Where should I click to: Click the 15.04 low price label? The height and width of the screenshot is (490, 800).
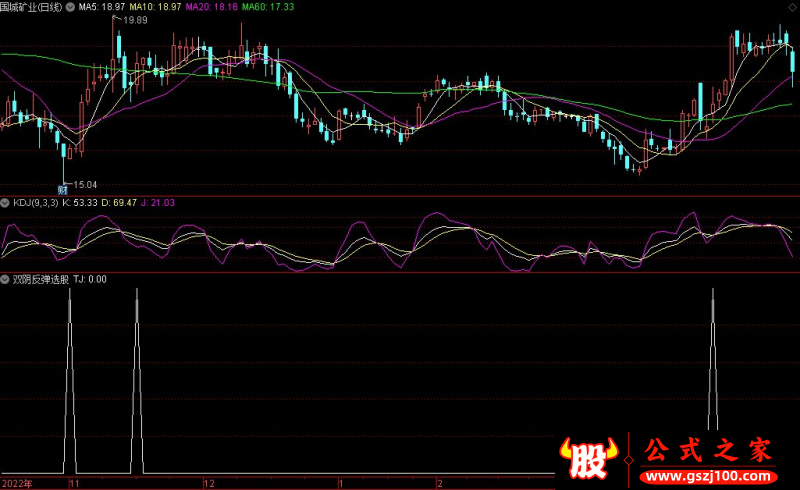[85, 184]
